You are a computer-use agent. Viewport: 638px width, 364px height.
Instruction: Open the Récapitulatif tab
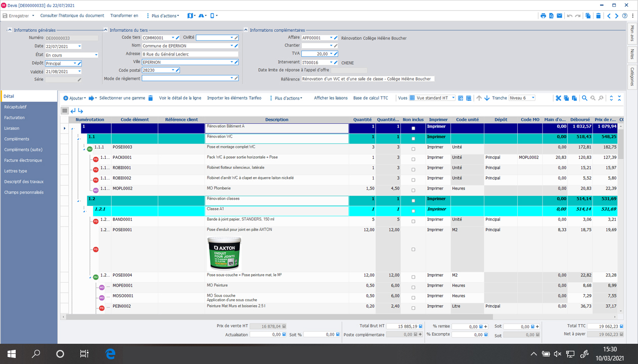29,107
